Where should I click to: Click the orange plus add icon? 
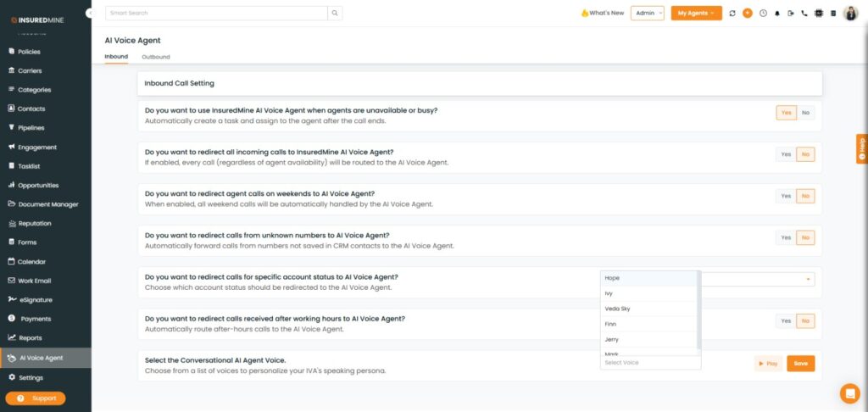(747, 14)
